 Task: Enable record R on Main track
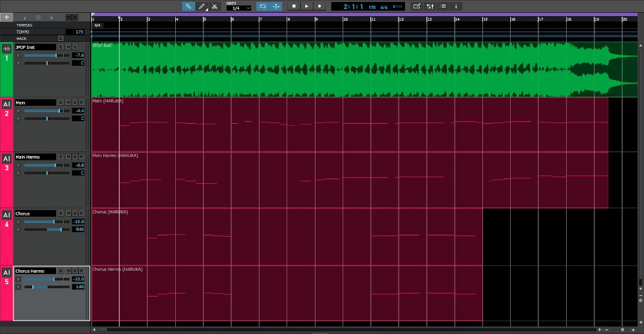coord(81,103)
